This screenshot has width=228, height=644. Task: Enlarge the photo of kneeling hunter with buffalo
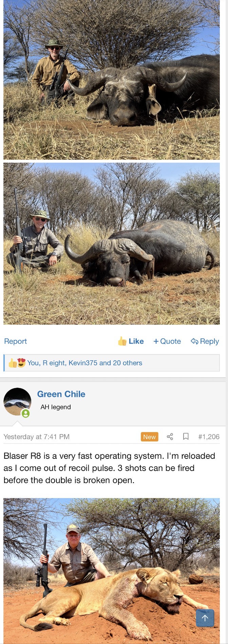[x=112, y=244]
